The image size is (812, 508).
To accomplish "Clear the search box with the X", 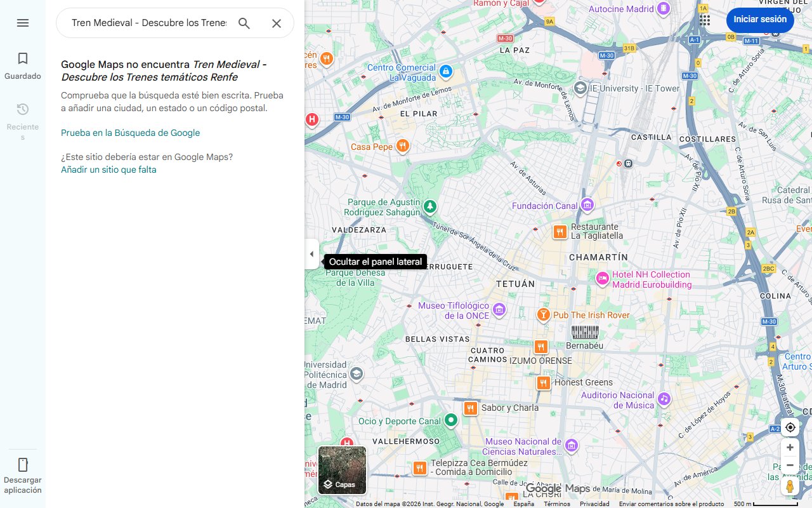I will [x=277, y=23].
